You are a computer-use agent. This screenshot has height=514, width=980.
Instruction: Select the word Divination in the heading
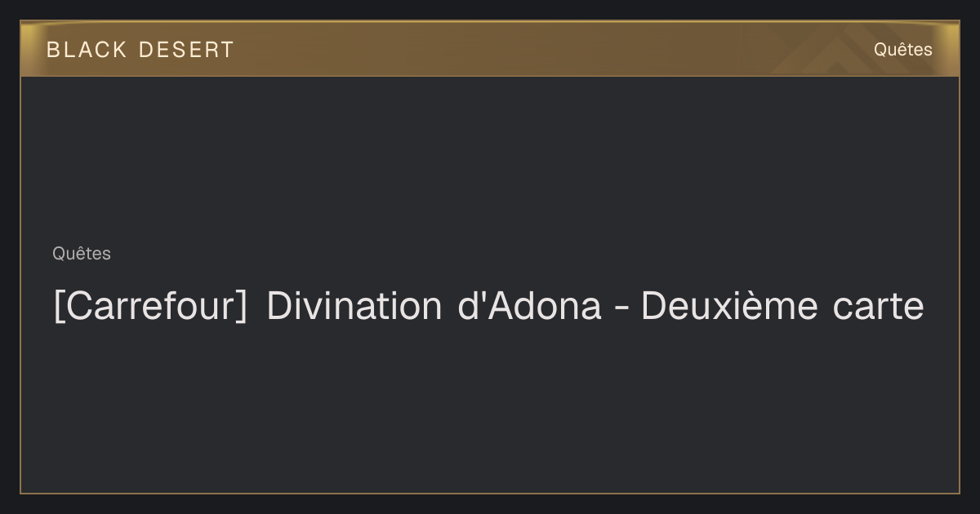pyautogui.click(x=354, y=306)
